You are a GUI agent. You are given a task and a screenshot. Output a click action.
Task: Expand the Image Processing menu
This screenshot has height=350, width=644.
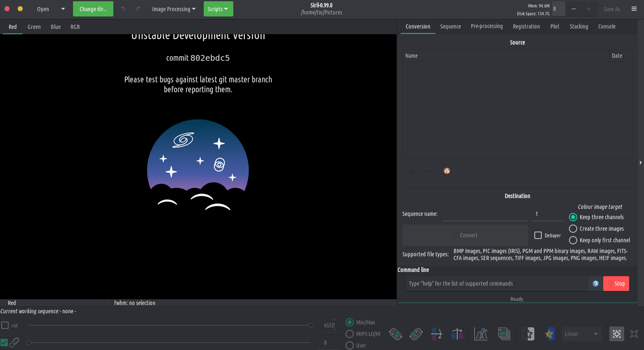click(x=174, y=9)
